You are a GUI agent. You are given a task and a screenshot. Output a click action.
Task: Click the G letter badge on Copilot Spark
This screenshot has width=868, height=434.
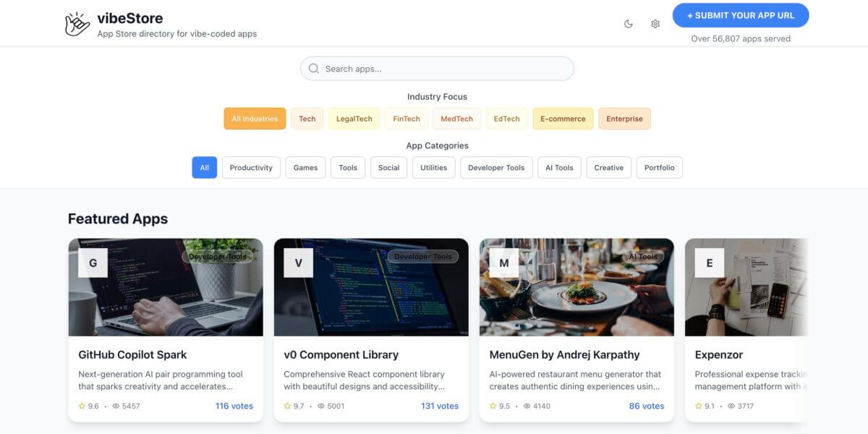(93, 263)
